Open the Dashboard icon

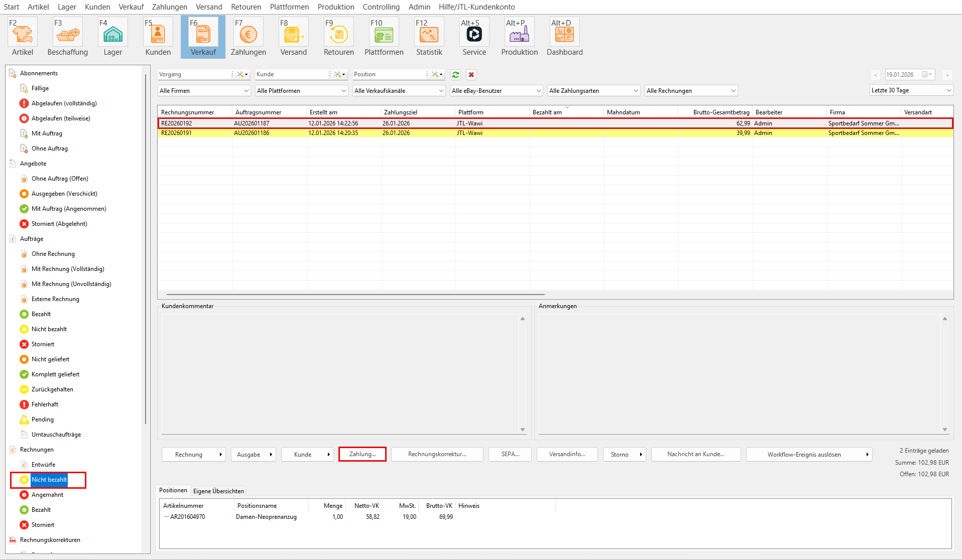pos(565,34)
